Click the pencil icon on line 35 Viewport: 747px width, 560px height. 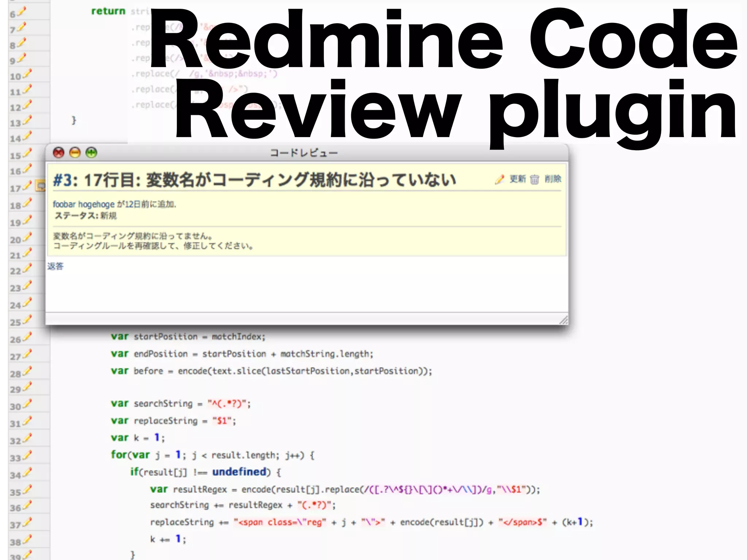point(27,490)
